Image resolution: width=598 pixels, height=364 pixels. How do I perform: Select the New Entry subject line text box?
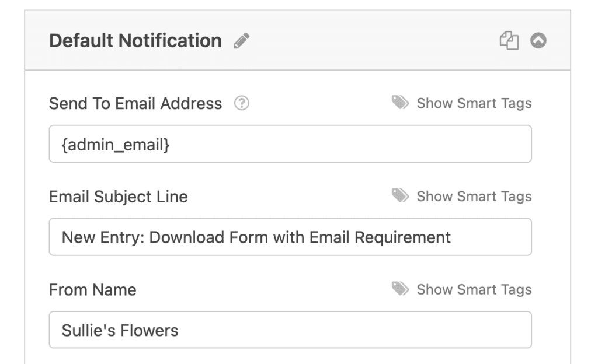290,237
